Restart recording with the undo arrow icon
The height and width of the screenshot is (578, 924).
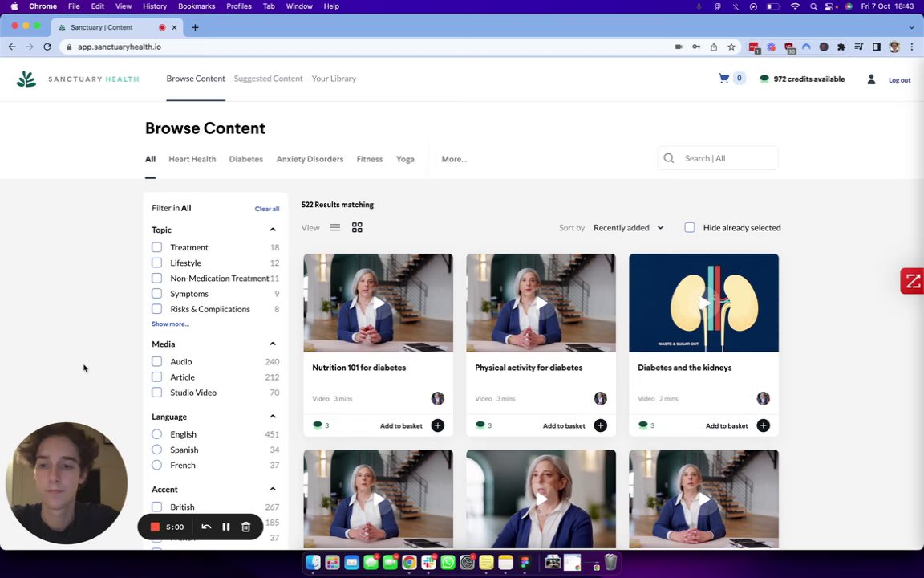[206, 527]
